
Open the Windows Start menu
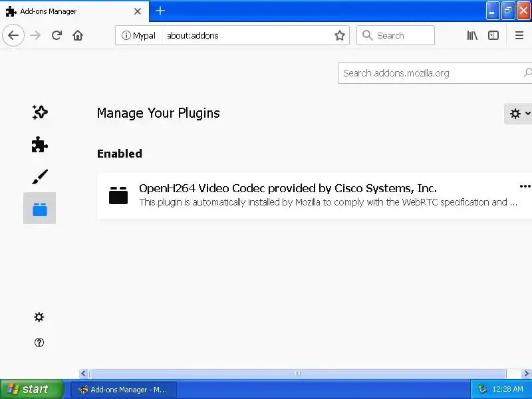31,389
